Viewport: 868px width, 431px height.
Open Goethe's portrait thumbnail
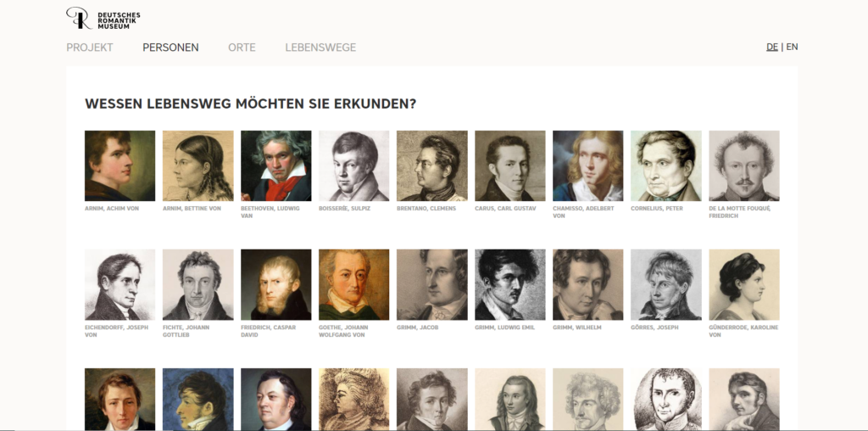point(354,285)
